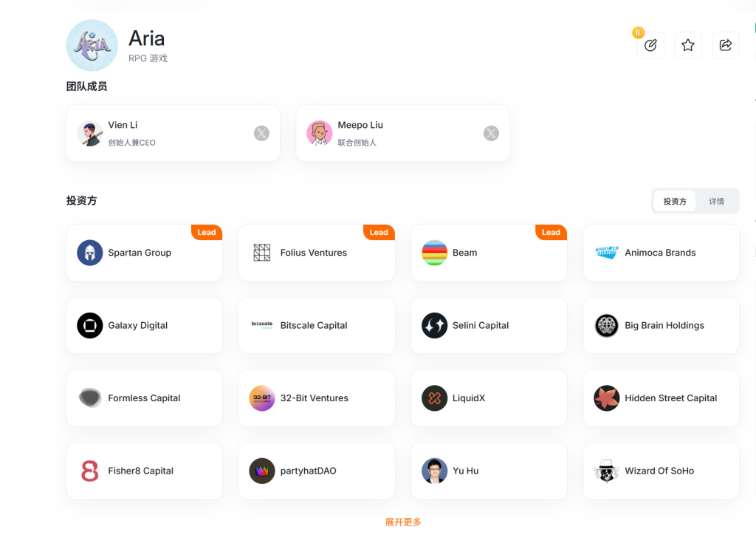
Task: Click Meepo Liu's avatar picture
Action: click(319, 133)
